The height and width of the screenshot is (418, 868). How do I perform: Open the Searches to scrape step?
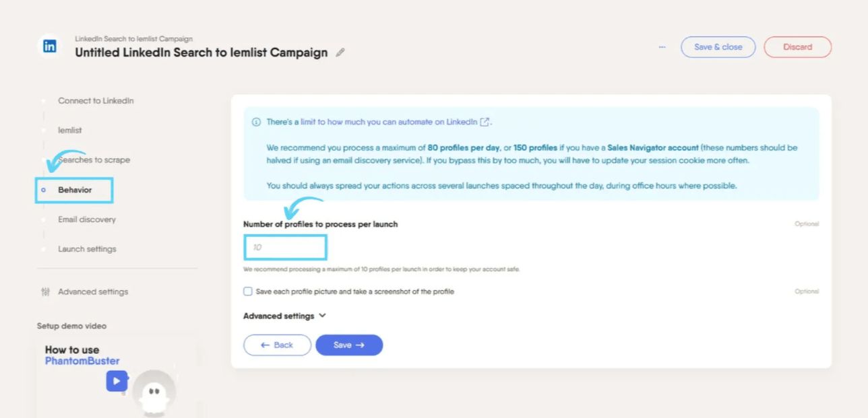coord(94,160)
